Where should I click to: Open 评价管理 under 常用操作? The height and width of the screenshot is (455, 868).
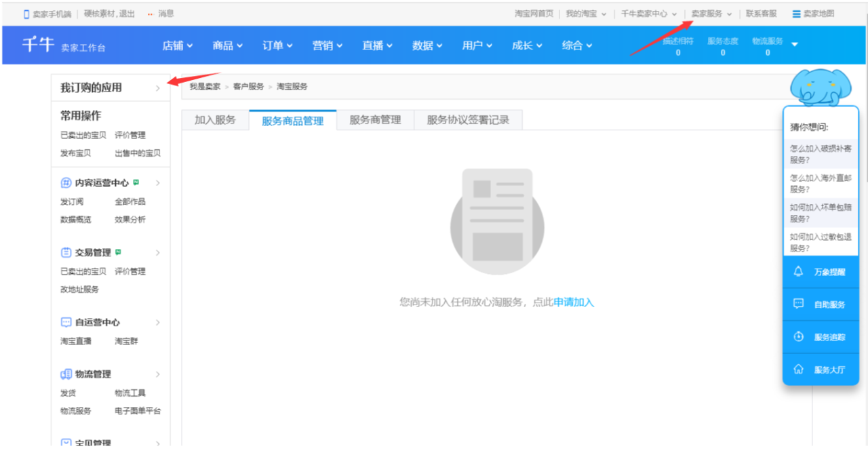(130, 135)
